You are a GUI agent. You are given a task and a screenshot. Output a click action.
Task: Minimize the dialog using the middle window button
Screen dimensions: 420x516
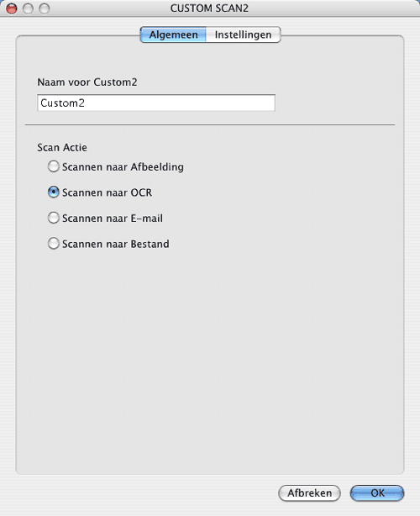[28, 8]
